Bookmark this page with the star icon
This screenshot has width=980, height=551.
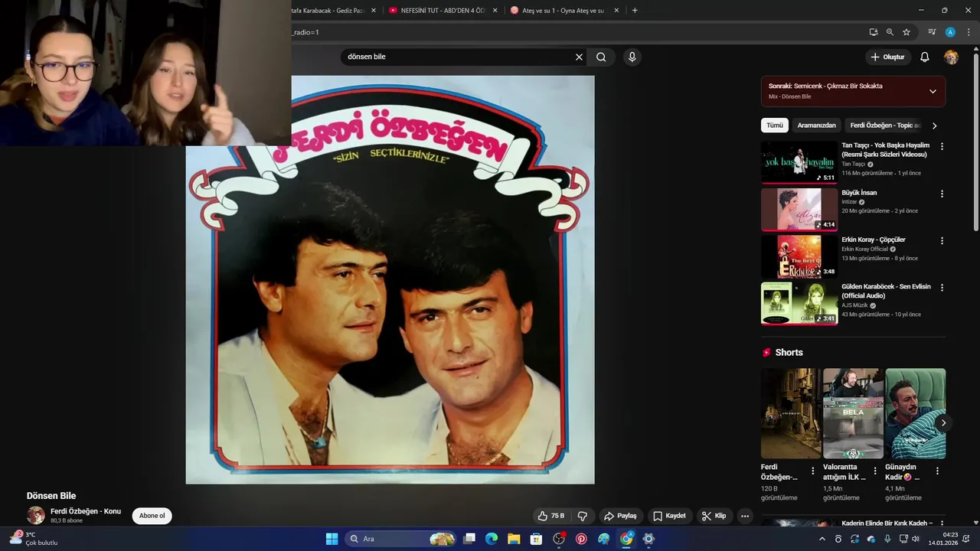click(906, 32)
